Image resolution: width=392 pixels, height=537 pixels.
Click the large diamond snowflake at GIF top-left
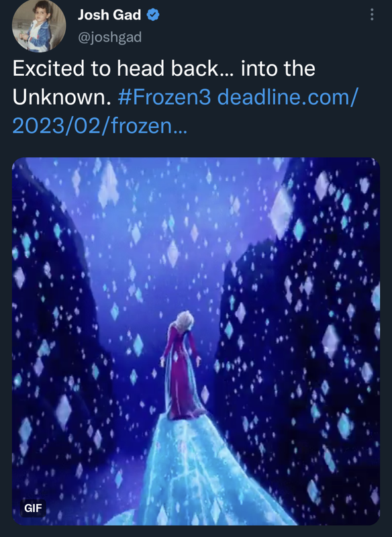[108, 185]
